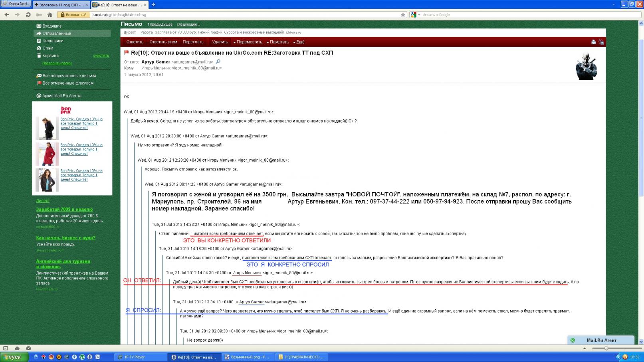This screenshot has height=362, width=644.
Task: Click the browser reload button
Action: coord(28,15)
